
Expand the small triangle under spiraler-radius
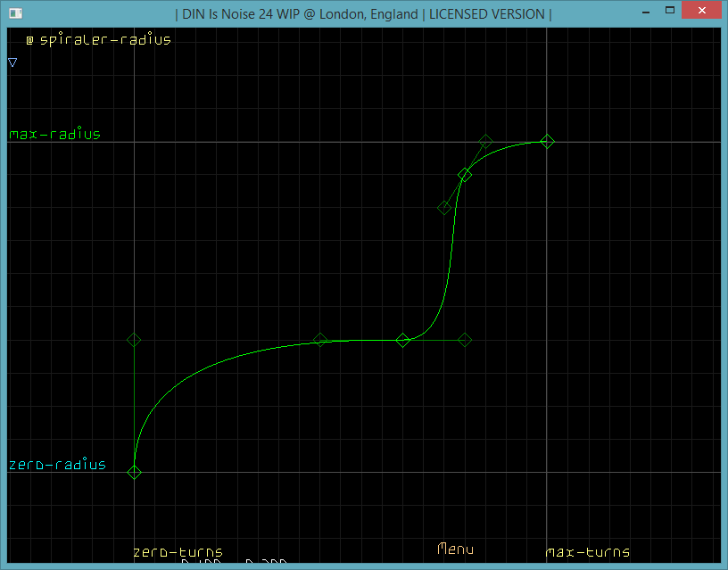click(12, 62)
